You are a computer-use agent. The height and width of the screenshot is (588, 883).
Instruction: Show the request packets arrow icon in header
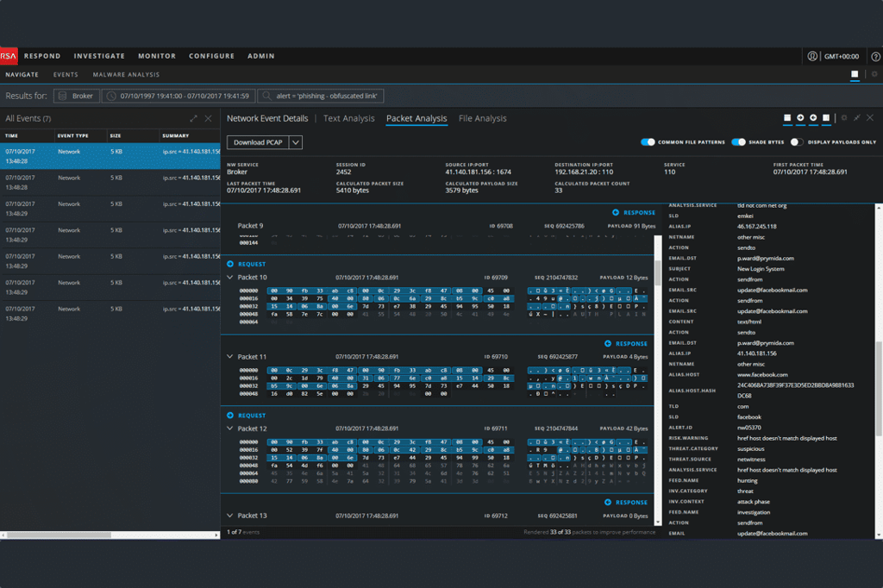click(x=800, y=118)
